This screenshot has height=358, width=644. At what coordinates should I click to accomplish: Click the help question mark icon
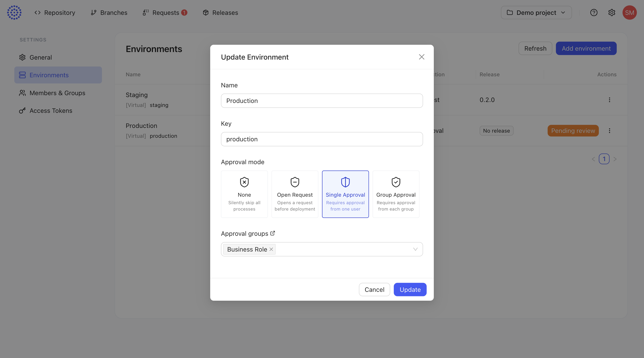[593, 12]
